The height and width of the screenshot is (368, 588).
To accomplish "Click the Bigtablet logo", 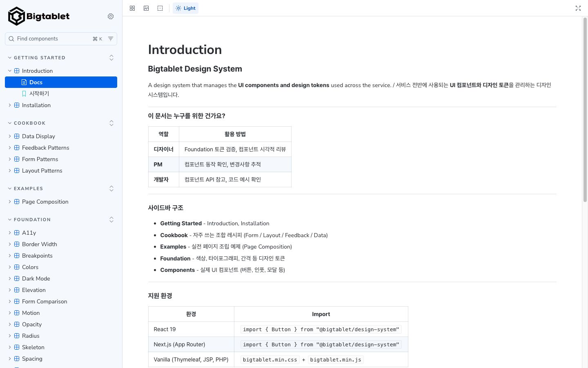I will pyautogui.click(x=39, y=16).
